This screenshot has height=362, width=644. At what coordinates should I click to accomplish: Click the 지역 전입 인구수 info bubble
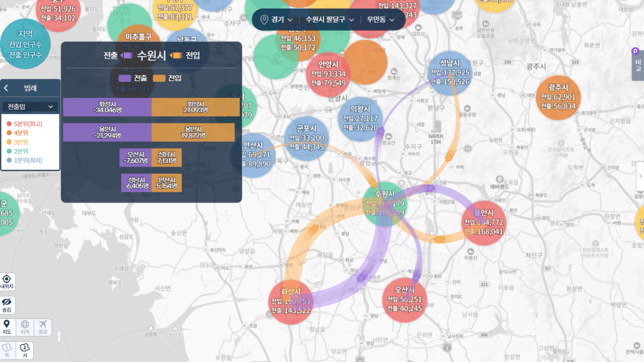pyautogui.click(x=25, y=44)
